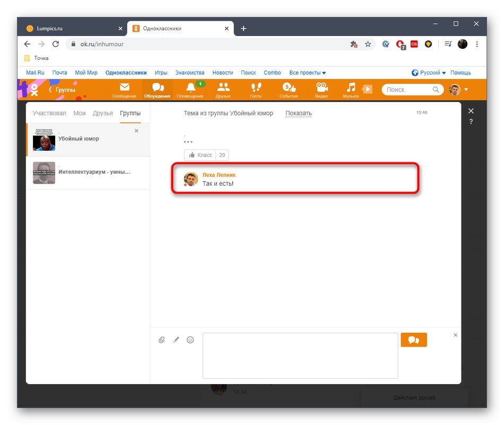Select Интеллектуариум discussion in list
The height and width of the screenshot is (425, 504).
[x=88, y=172]
